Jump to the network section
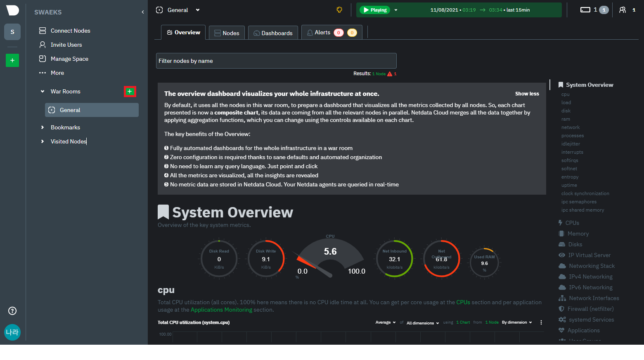The height and width of the screenshot is (360, 644). pos(570,127)
